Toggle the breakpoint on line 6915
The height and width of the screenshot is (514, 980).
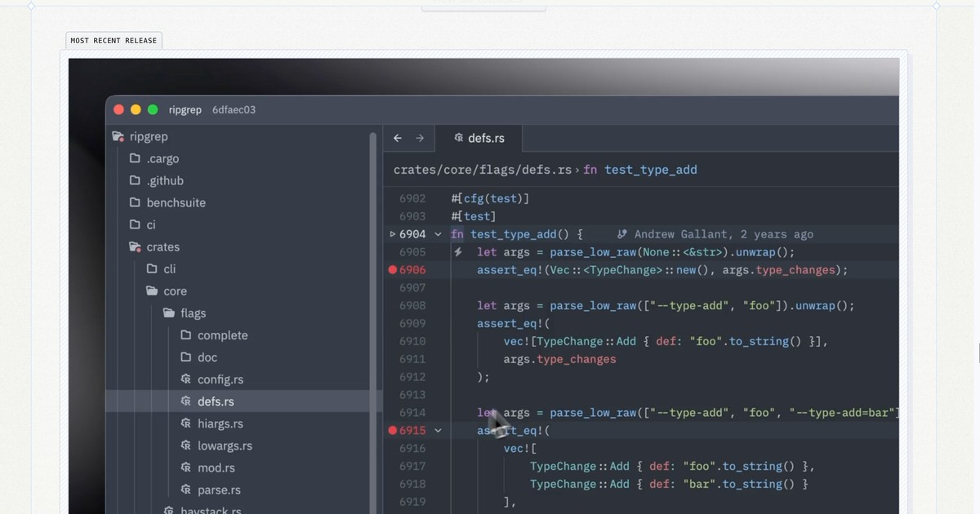coord(392,430)
